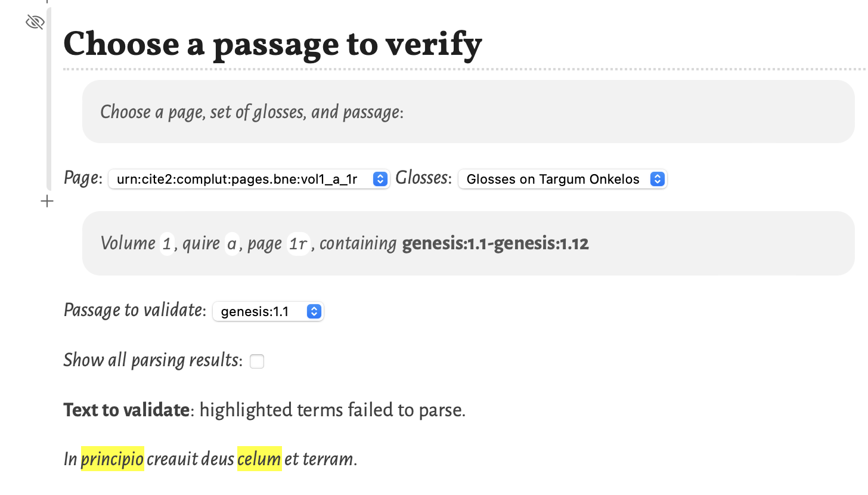Image resolution: width=868 pixels, height=495 pixels.
Task: Enable the Show all parsing results checkbox
Action: [257, 361]
